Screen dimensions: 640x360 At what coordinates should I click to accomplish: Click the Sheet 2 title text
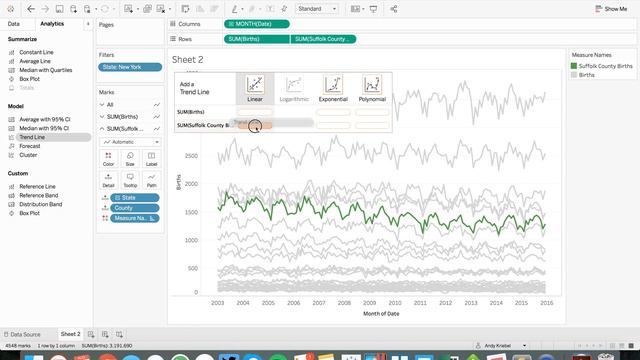pos(187,60)
